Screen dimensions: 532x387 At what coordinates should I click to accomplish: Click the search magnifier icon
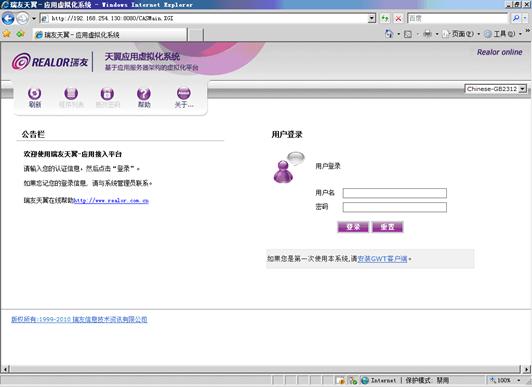(516, 18)
